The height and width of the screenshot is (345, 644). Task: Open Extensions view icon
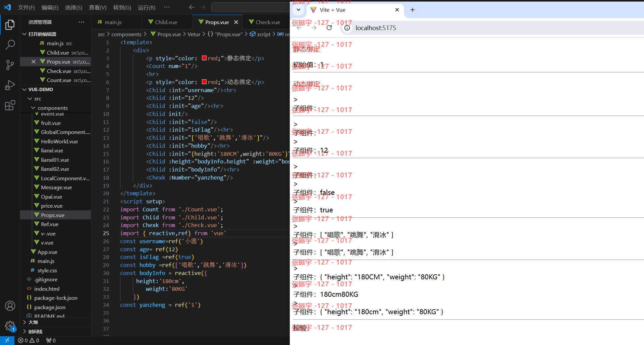(10, 105)
